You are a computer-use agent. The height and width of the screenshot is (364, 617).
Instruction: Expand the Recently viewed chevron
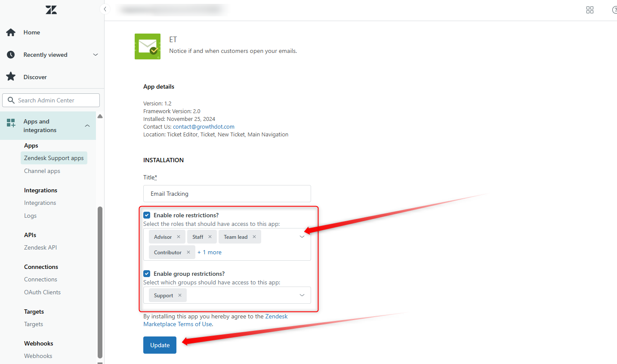pyautogui.click(x=96, y=55)
